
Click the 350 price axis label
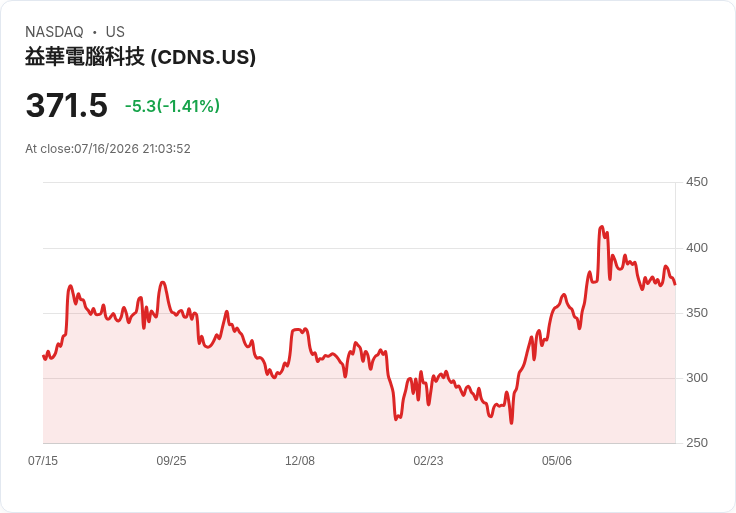pos(697,313)
